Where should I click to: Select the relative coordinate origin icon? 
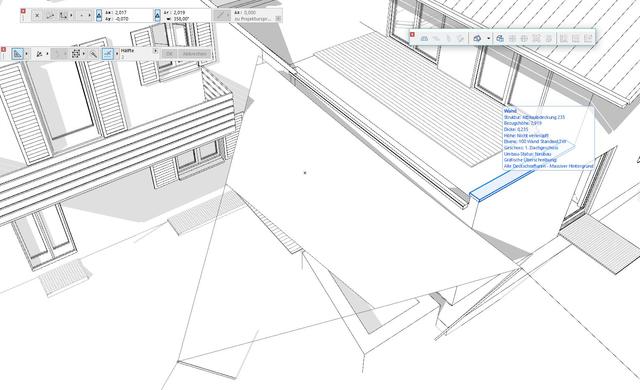coord(63,16)
